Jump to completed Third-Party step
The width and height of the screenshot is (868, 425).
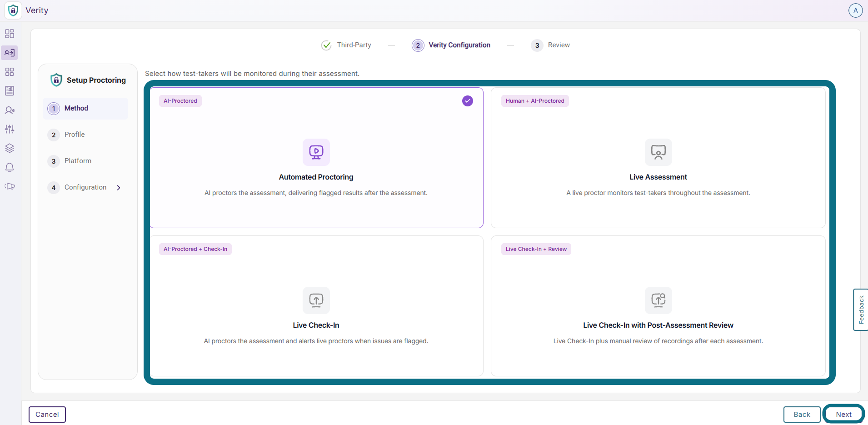point(346,45)
